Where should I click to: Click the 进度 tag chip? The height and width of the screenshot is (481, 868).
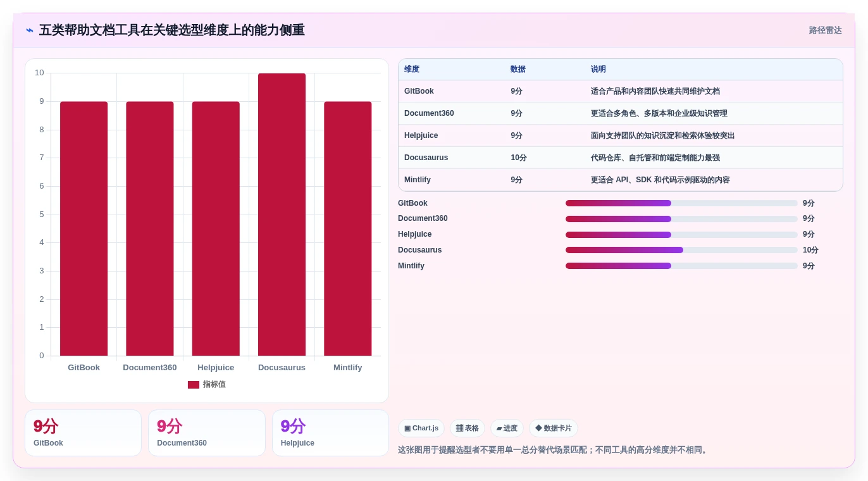507,428
